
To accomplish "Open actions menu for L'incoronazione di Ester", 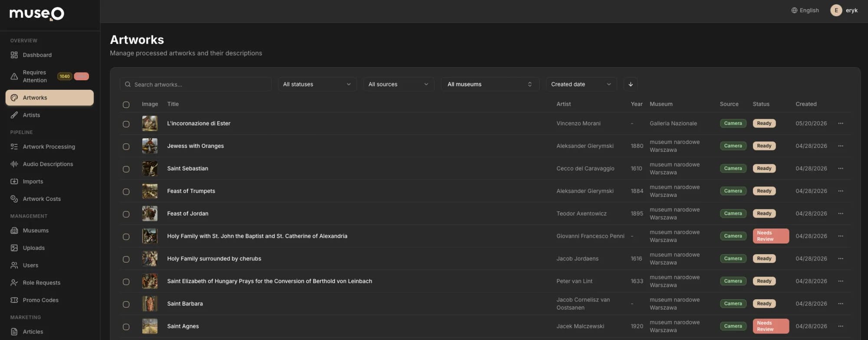I will [x=841, y=124].
